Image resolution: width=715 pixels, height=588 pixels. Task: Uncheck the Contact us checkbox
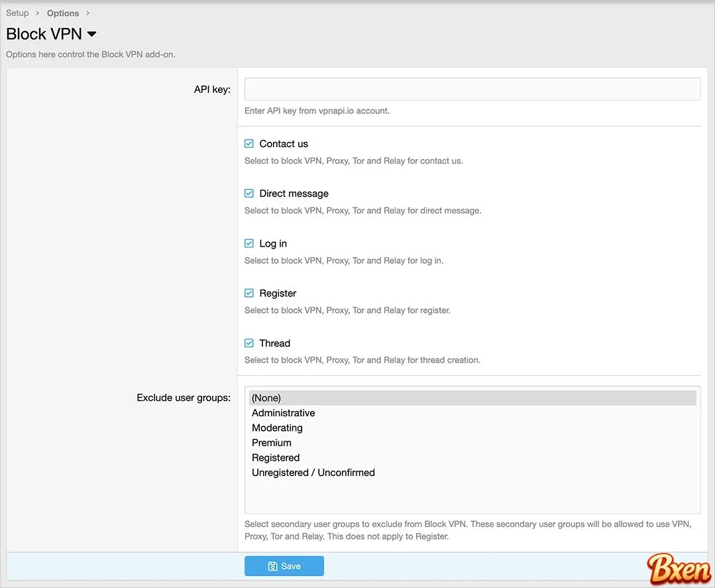tap(249, 144)
